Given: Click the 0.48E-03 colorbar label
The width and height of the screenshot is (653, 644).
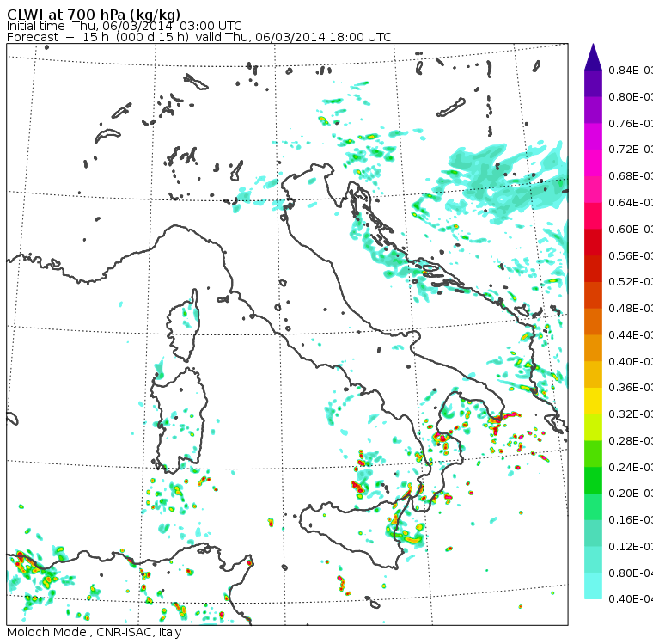Looking at the screenshot, I should pyautogui.click(x=631, y=309).
